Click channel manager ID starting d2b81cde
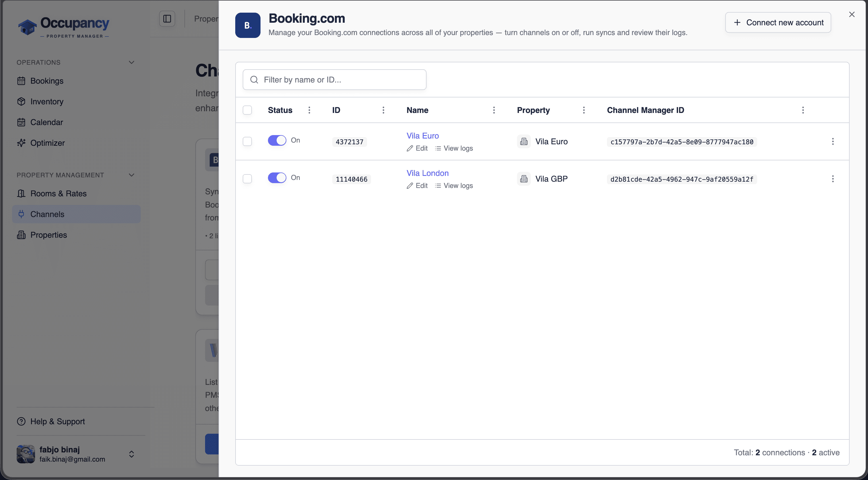 point(682,179)
